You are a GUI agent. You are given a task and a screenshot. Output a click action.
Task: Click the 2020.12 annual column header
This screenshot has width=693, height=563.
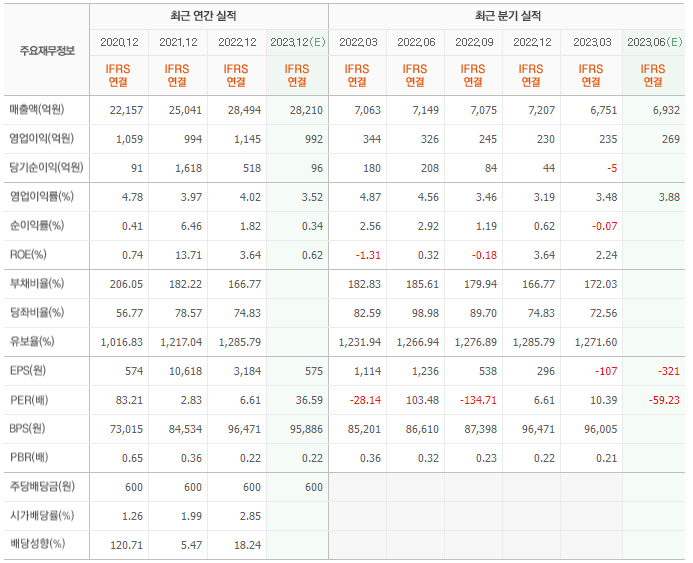coord(119,42)
